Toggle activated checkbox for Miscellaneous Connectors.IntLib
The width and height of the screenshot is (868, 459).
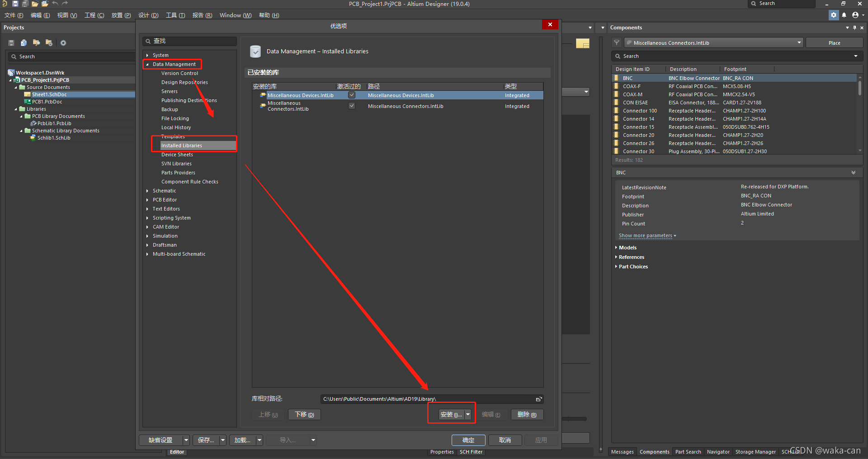[x=352, y=106]
